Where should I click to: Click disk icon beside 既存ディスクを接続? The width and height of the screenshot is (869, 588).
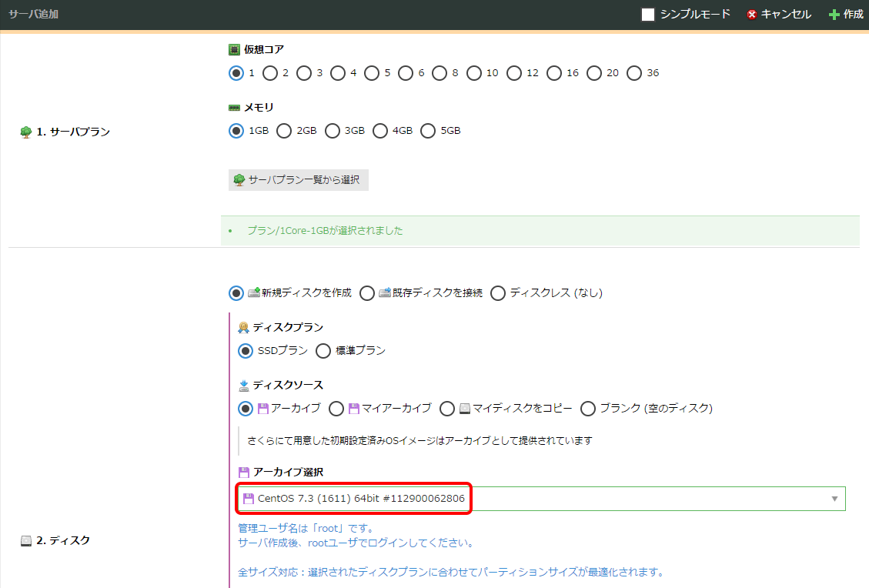385,292
